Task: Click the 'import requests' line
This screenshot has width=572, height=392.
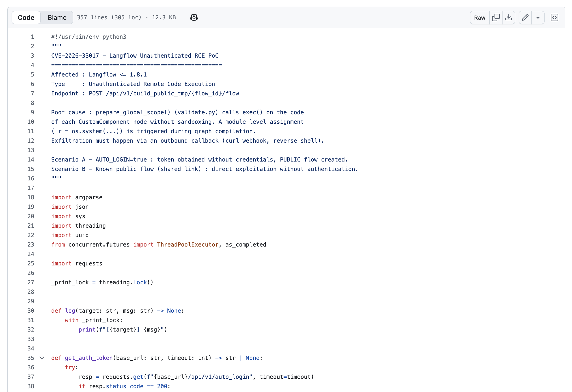Action: pyautogui.click(x=77, y=263)
